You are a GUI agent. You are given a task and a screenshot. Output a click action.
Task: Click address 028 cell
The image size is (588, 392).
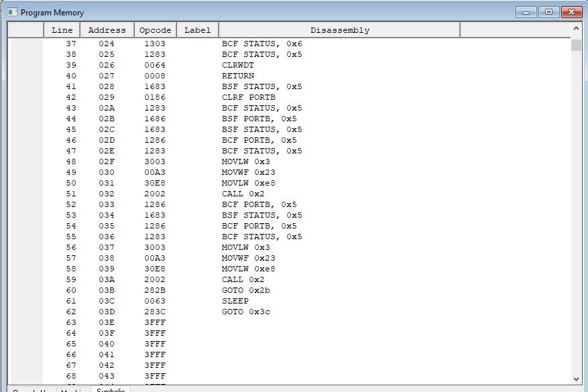click(107, 86)
